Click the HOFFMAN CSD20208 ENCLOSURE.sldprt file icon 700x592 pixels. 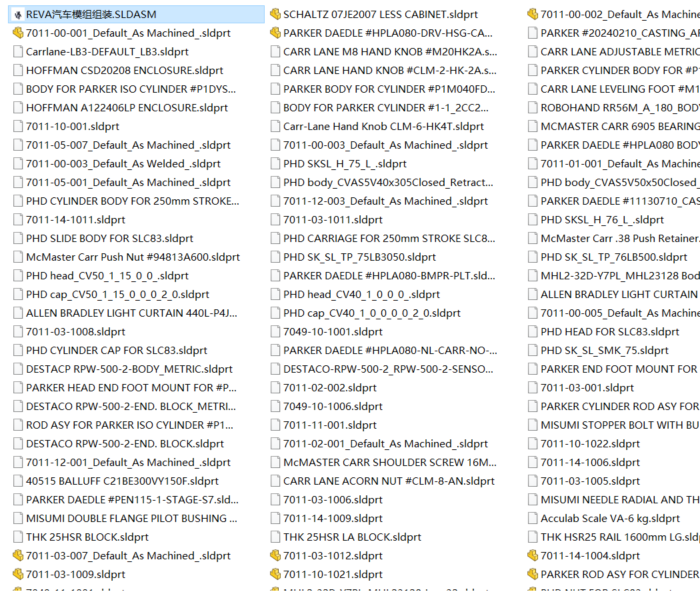[x=18, y=71]
